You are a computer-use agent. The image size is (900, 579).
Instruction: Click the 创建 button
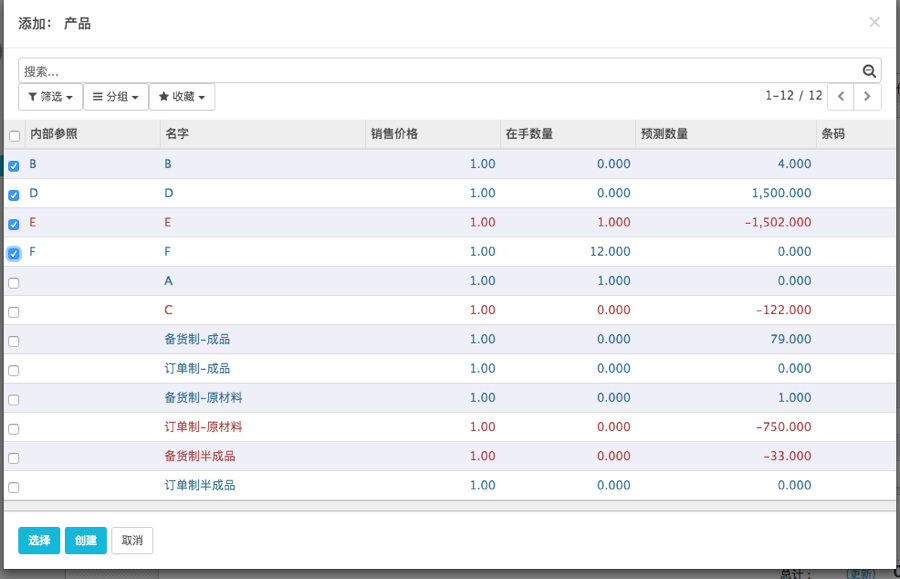86,540
